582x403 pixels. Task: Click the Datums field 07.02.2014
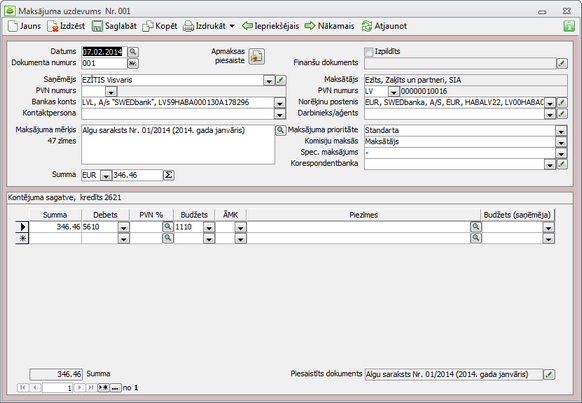104,52
